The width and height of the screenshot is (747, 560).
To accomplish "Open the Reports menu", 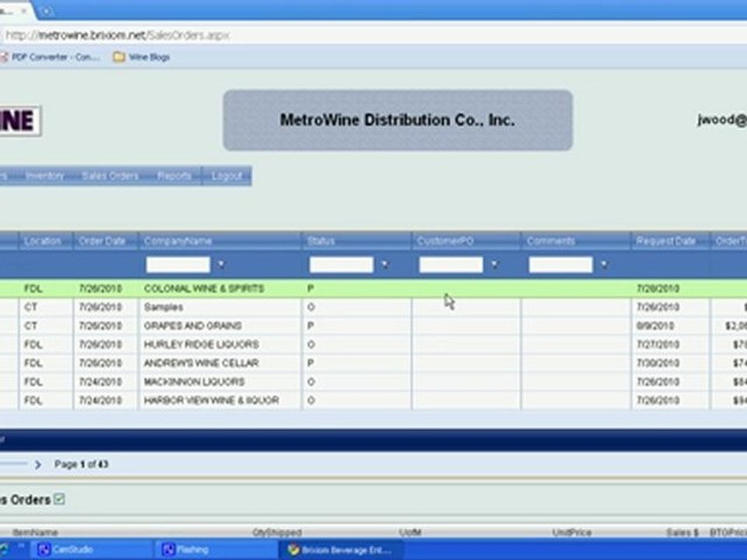I will [174, 176].
